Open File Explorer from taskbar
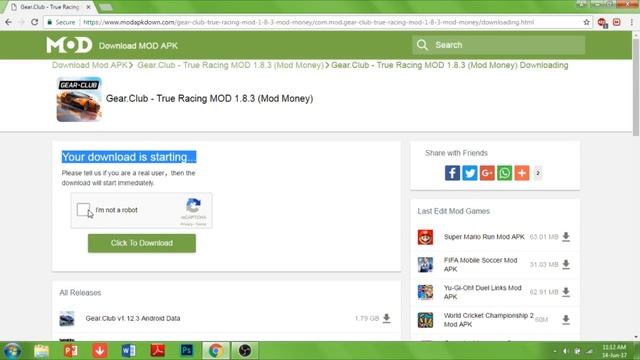Screen dimensions: 640x360 [41, 351]
